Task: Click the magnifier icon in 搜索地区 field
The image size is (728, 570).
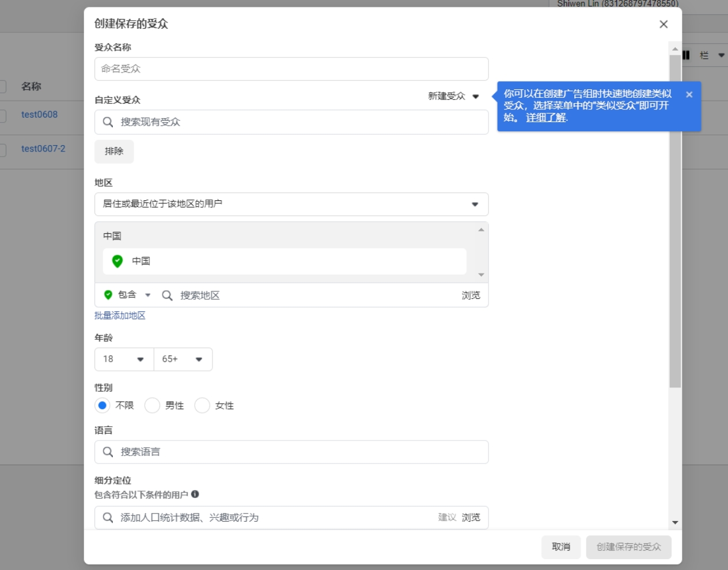Action: coord(167,295)
